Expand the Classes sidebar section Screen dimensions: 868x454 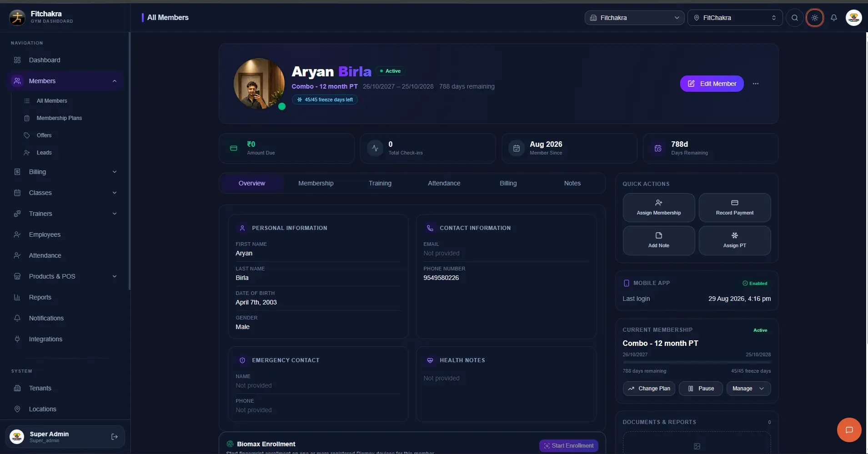115,193
